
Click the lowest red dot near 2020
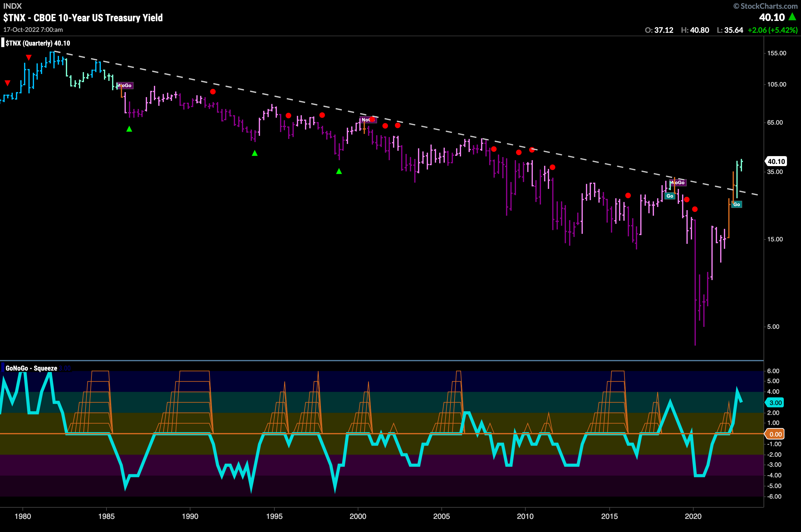click(x=695, y=209)
